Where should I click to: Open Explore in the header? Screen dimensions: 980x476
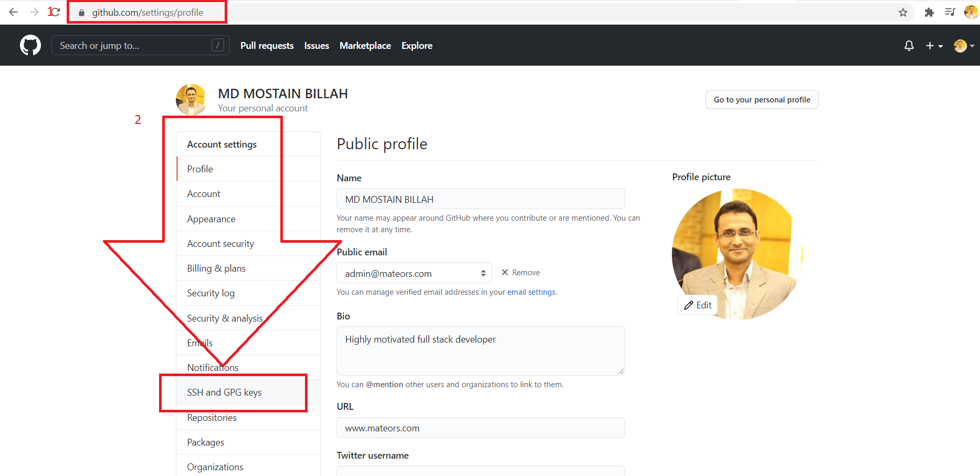417,46
